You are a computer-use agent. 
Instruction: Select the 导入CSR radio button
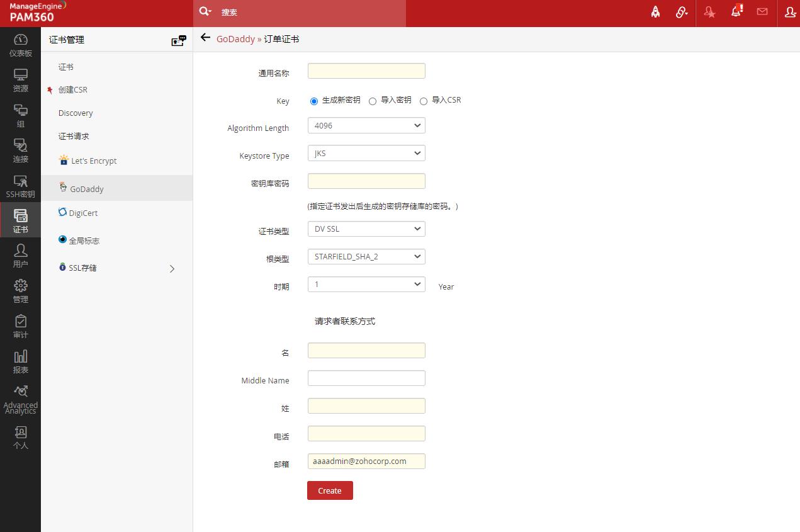[424, 101]
